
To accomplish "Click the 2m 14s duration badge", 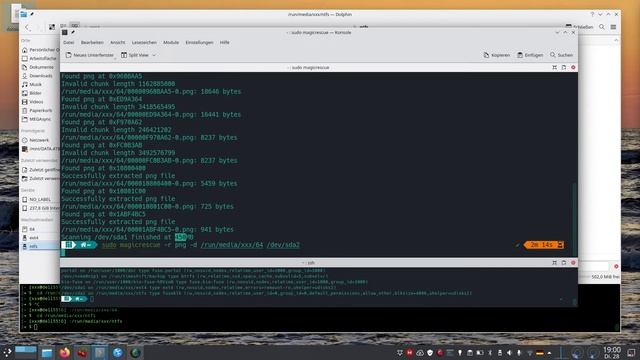I will [544, 245].
